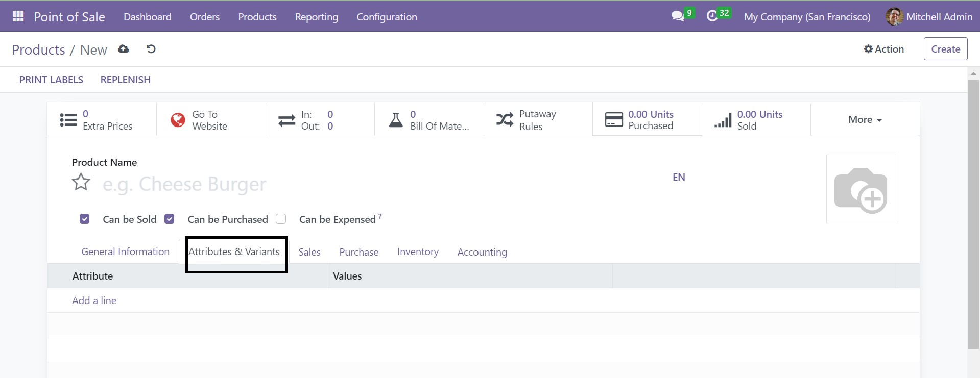Click the Product Name input field
Viewport: 980px width, 378px height.
click(x=383, y=184)
